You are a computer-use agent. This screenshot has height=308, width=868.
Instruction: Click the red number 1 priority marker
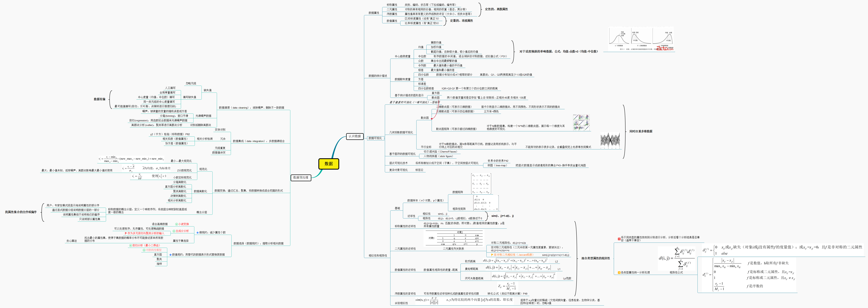pos(619,239)
